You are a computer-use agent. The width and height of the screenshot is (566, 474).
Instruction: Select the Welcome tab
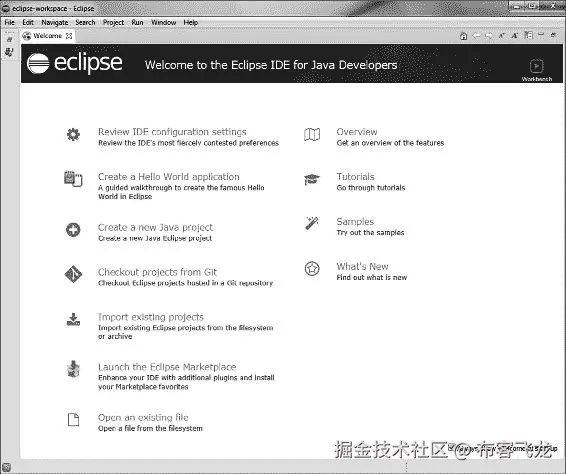click(x=47, y=36)
